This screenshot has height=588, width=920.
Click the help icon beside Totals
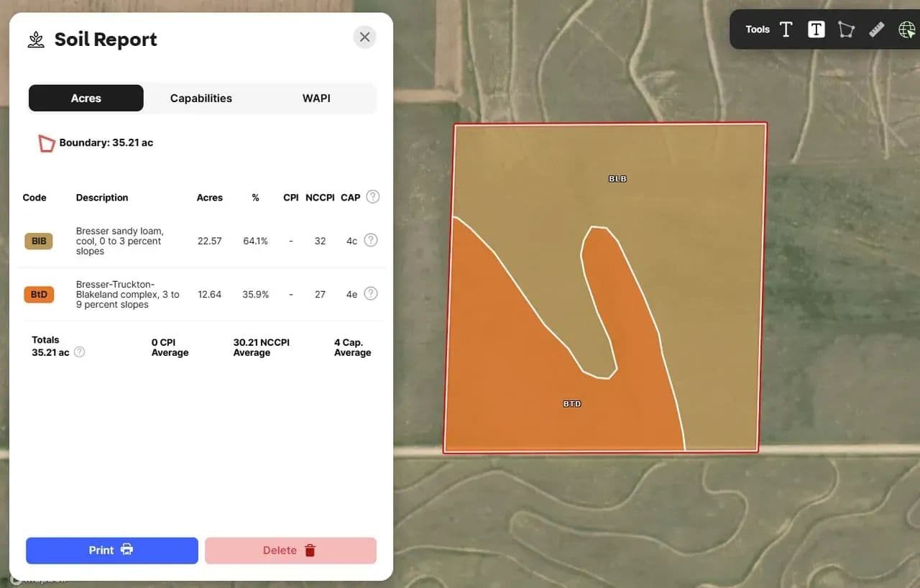80,352
